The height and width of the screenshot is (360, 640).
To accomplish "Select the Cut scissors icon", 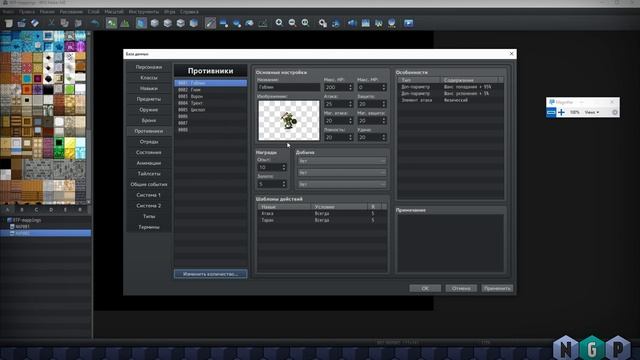I will pyautogui.click(x=51, y=23).
